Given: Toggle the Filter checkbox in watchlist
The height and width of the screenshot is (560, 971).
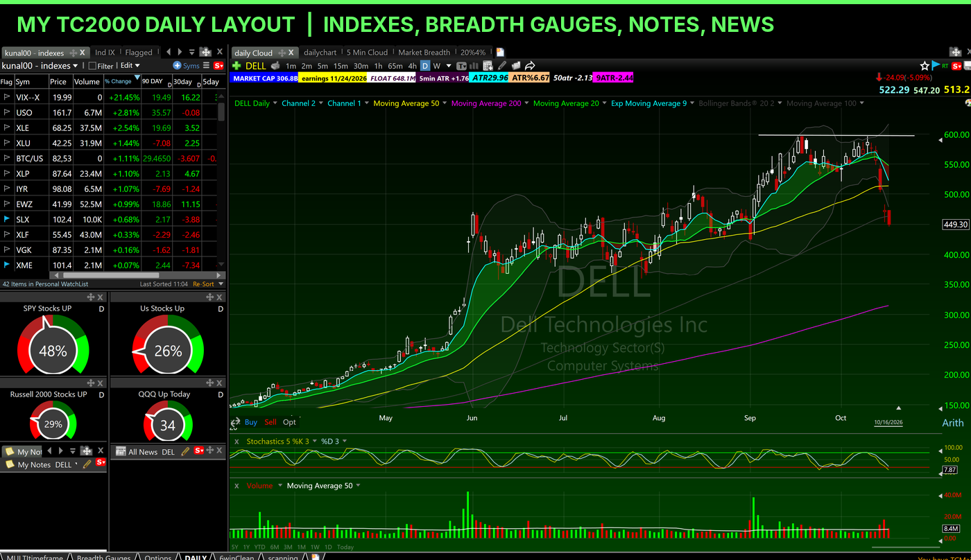Looking at the screenshot, I should [x=92, y=66].
